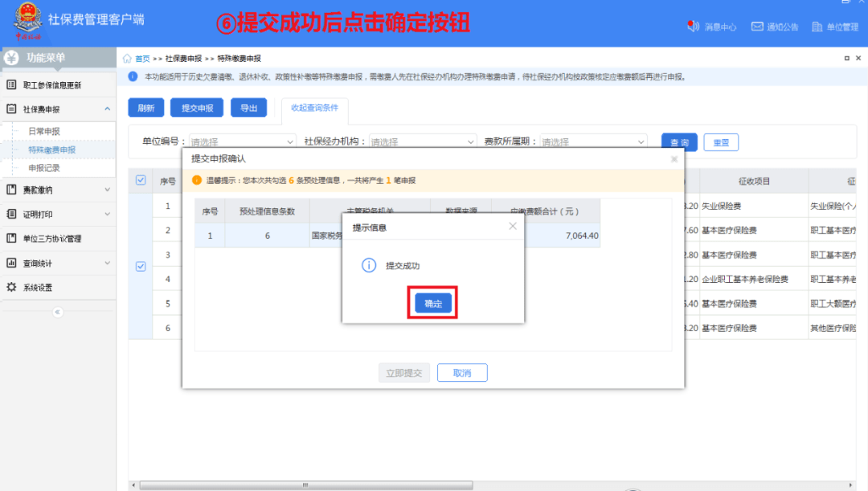Check the checkbox for 序号 1 row

(x=141, y=206)
